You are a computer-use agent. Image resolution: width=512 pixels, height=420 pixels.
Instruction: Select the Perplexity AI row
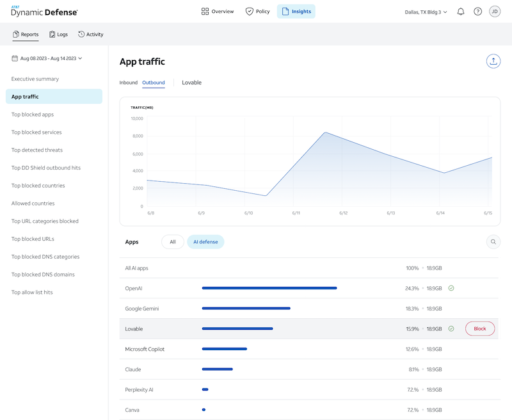pos(309,389)
